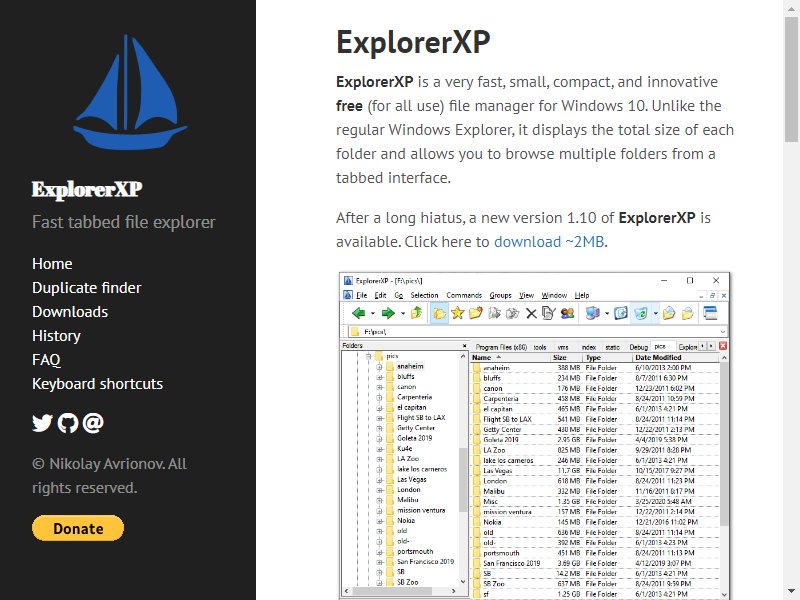The image size is (800, 600).
Task: Open the Help menu in the app screenshot
Action: pos(582,295)
